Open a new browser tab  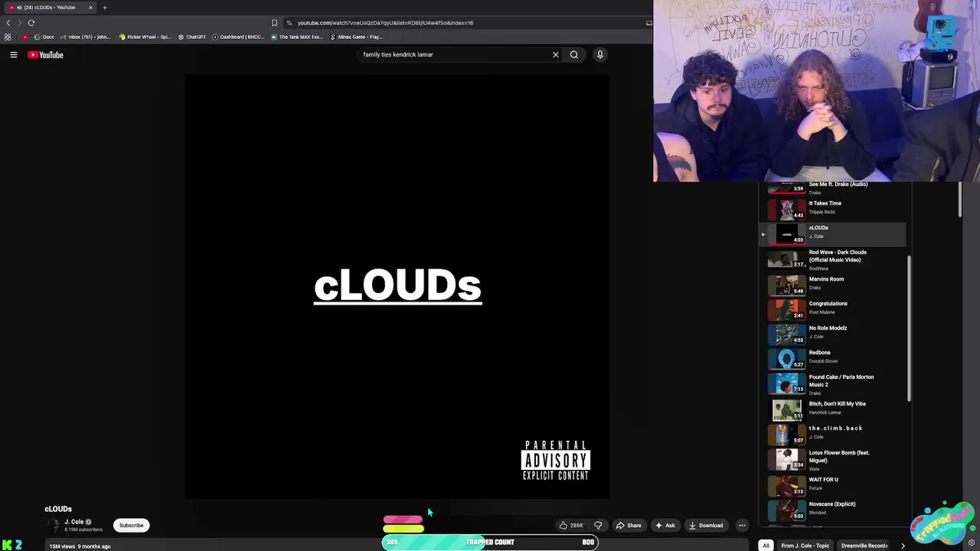tap(105, 8)
